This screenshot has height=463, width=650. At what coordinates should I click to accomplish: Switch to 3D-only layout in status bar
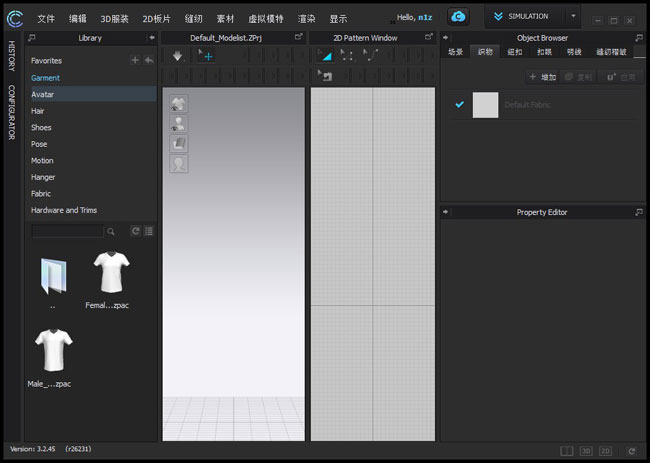(x=586, y=451)
